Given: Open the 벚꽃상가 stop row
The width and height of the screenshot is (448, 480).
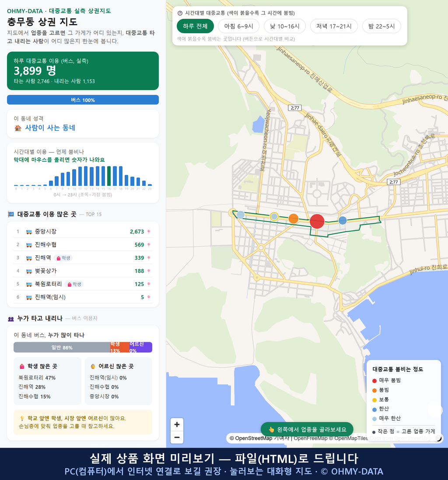Looking at the screenshot, I should [x=83, y=271].
